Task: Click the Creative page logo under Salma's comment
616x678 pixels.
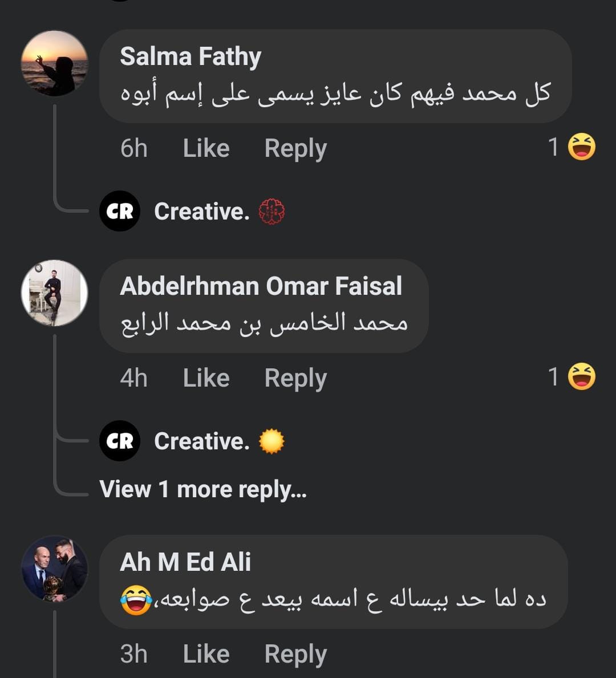Action: 120,211
